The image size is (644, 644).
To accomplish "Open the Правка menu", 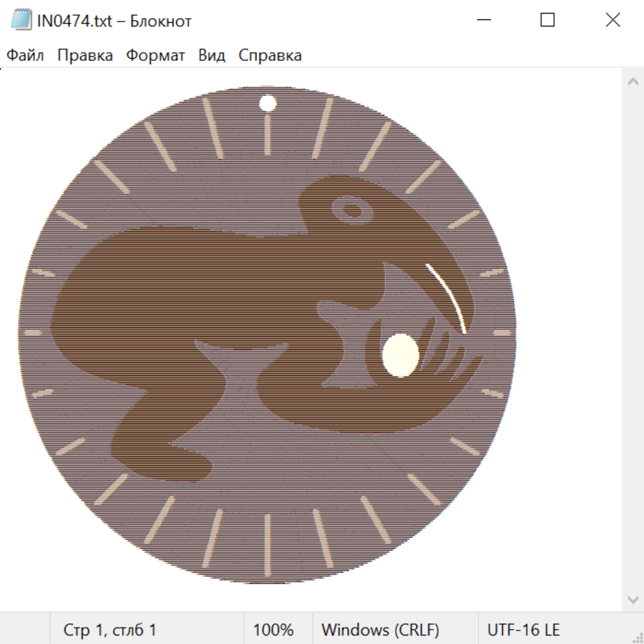I will tap(84, 56).
